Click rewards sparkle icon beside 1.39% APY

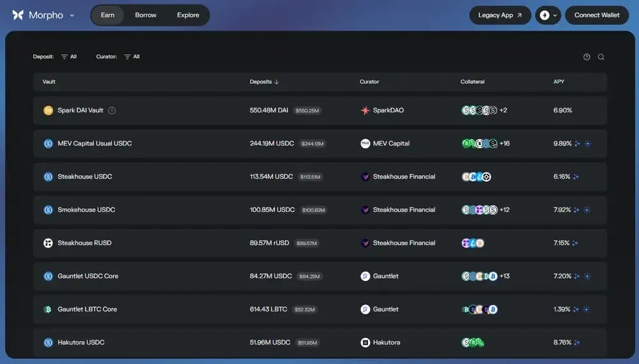[x=576, y=310]
